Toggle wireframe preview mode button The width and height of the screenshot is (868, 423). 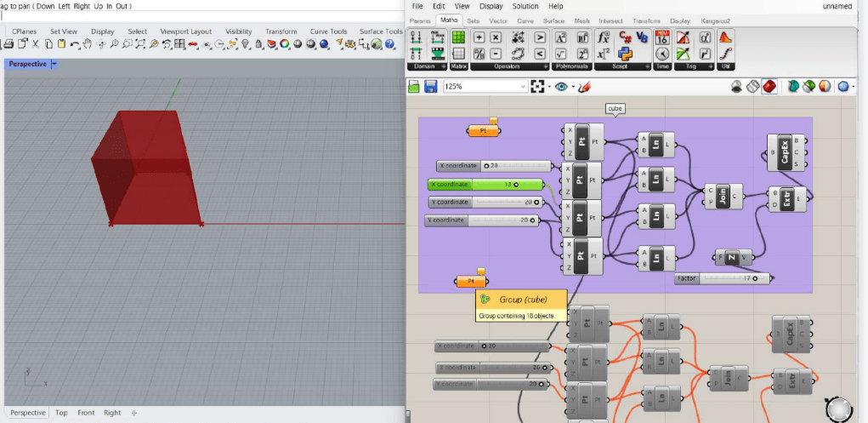[752, 87]
